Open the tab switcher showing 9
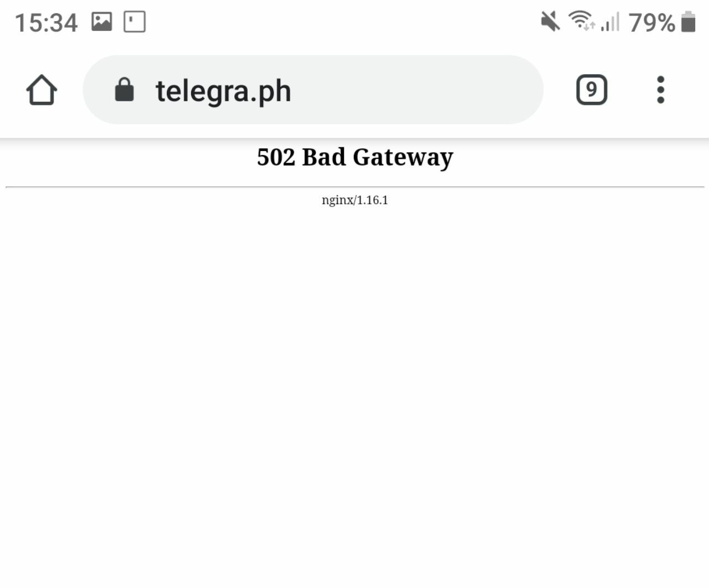 point(592,90)
